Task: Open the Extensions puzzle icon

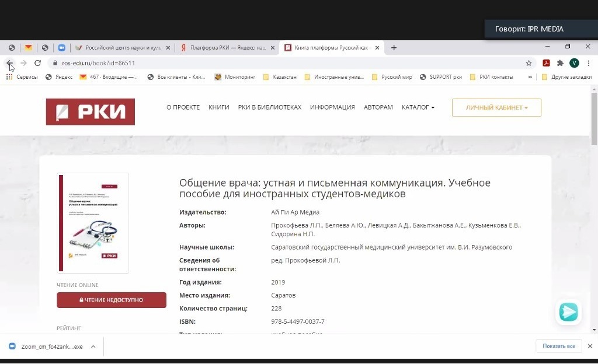Action: pos(560,63)
